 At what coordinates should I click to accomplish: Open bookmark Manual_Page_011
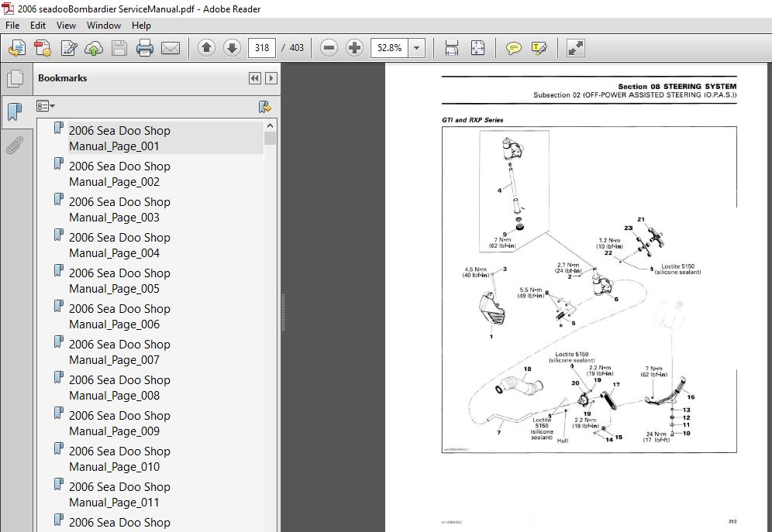point(119,495)
